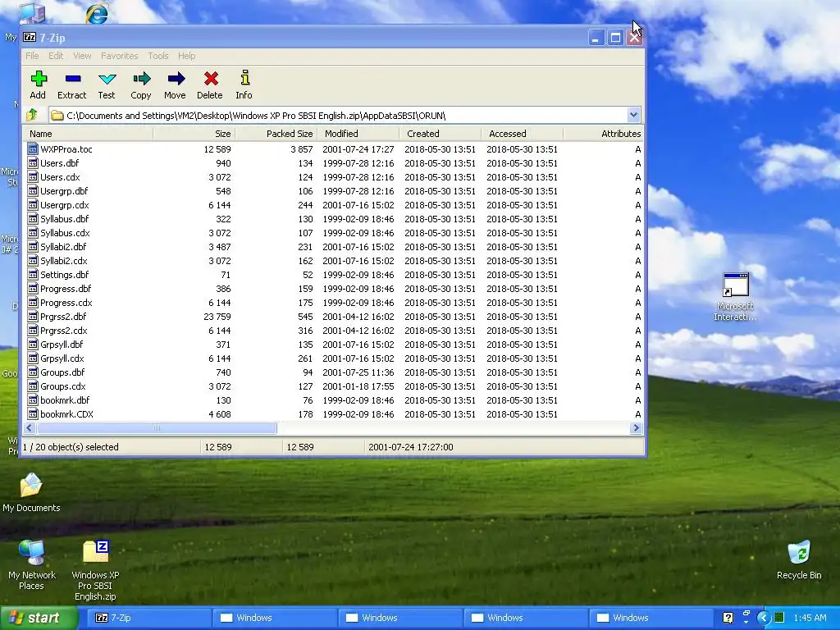Select the Usergrp.cdx file

[333, 204]
